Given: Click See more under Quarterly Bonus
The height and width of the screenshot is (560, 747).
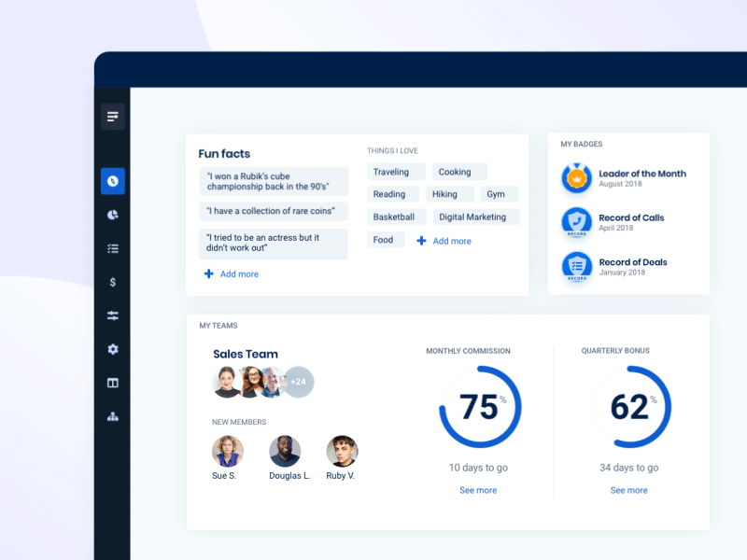Looking at the screenshot, I should [x=628, y=490].
